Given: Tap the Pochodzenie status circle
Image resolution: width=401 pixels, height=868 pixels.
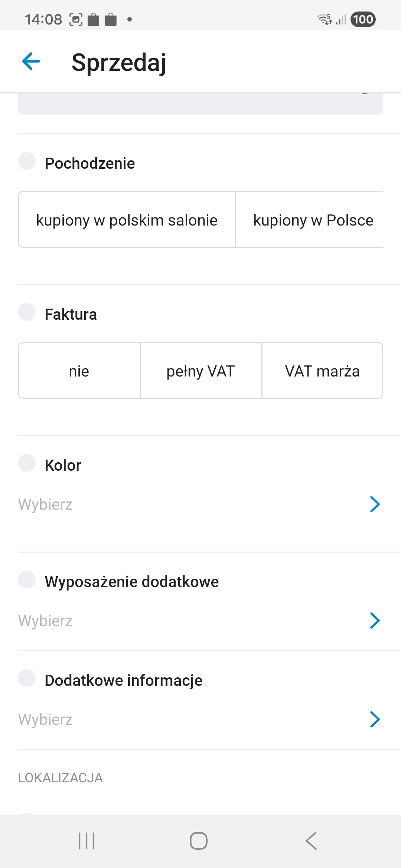Looking at the screenshot, I should coord(27,161).
